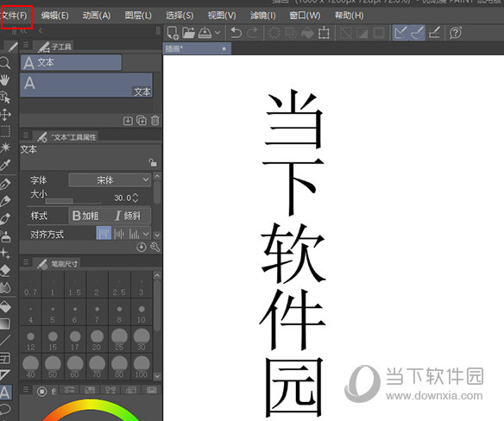Select the Airbrush tool

(5, 236)
